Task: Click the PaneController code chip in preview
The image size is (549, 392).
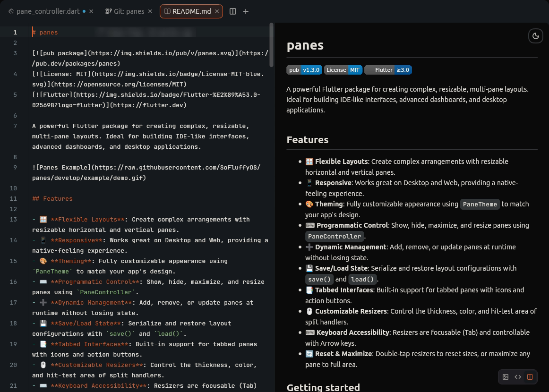Action: pos(335,236)
